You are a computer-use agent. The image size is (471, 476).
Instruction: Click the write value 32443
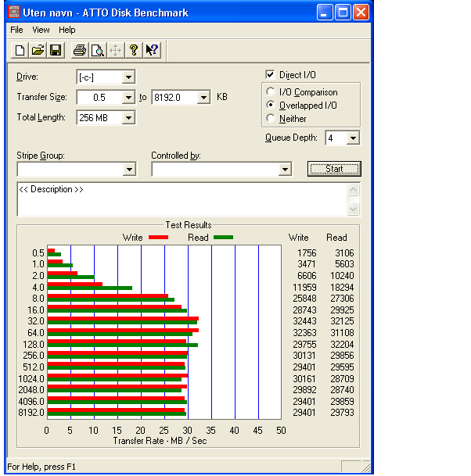304,321
